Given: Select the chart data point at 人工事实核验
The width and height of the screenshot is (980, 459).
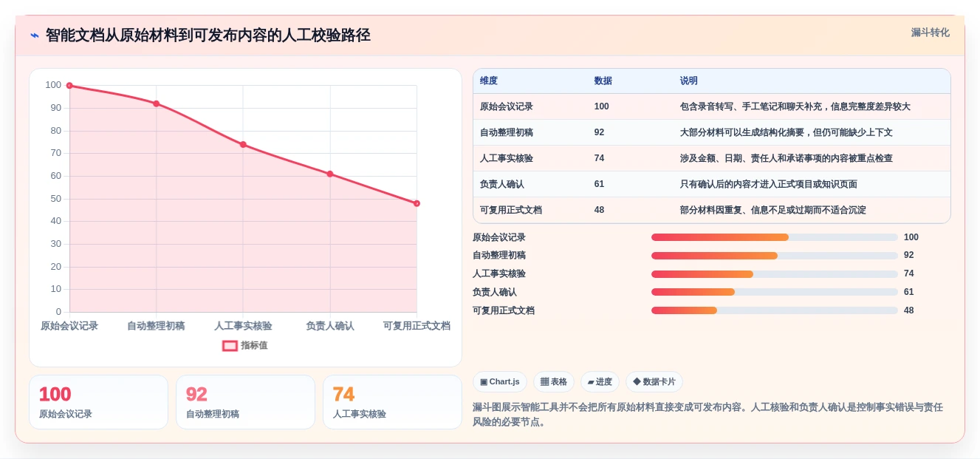Looking at the screenshot, I should (x=243, y=144).
